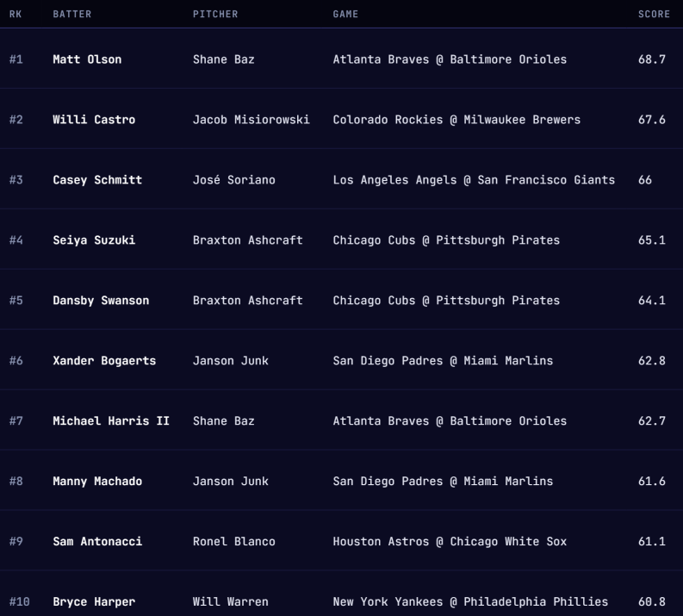Select batter Sam Antonacci
Image resolution: width=683 pixels, height=616 pixels.
97,542
